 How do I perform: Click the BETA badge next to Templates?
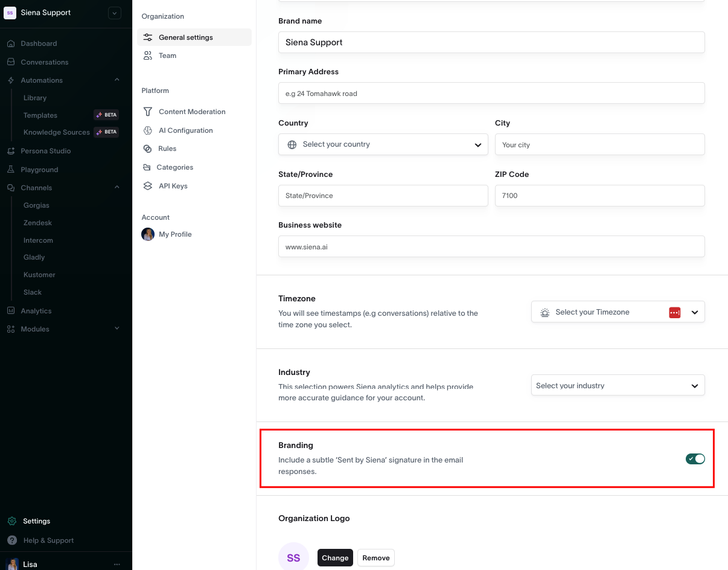click(x=106, y=115)
